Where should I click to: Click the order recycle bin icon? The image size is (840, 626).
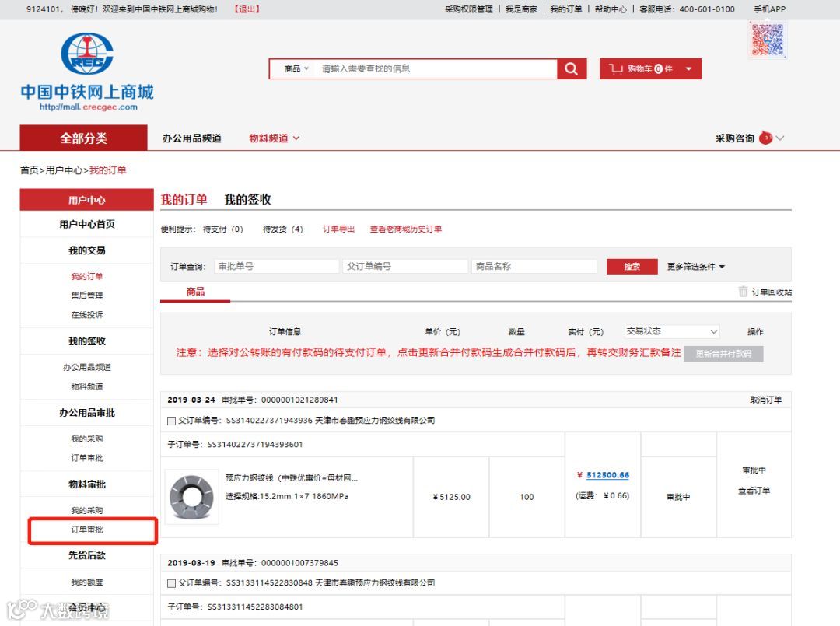[743, 292]
